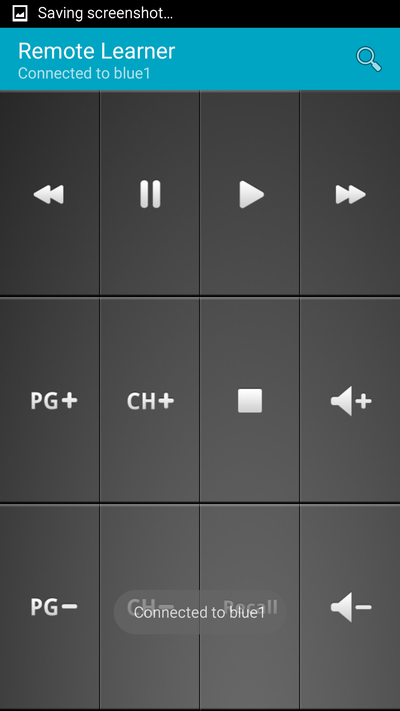Go down a channel with CH−

tap(150, 607)
